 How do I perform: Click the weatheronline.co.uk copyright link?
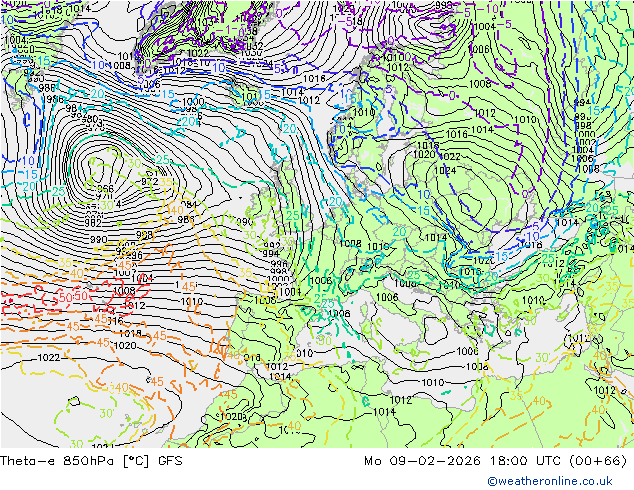[x=550, y=481]
